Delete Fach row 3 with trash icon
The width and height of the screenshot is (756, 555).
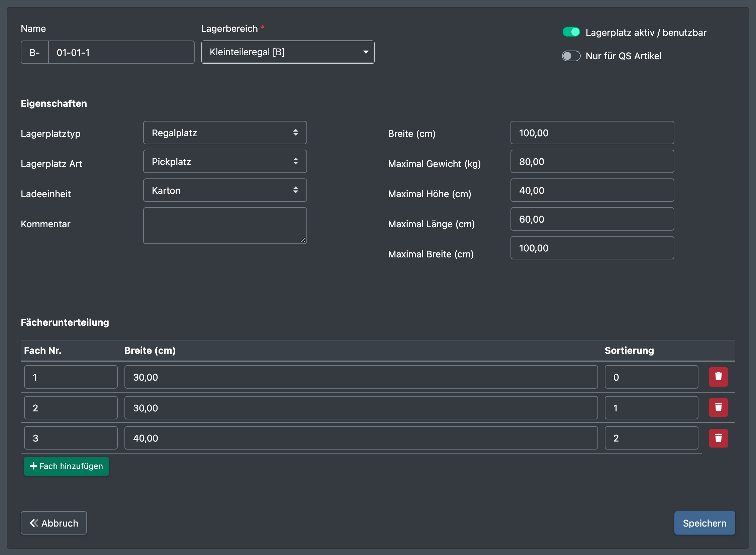pyautogui.click(x=718, y=438)
